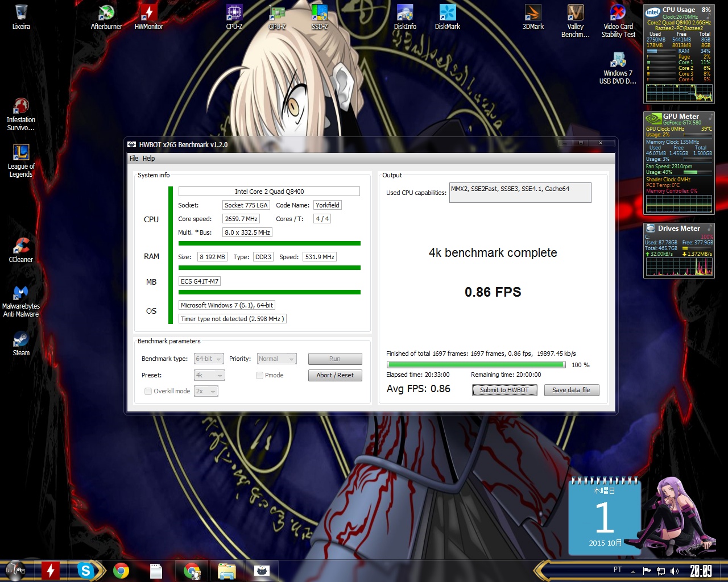
Task: Click the Start orb on taskbar
Action: coord(15,570)
